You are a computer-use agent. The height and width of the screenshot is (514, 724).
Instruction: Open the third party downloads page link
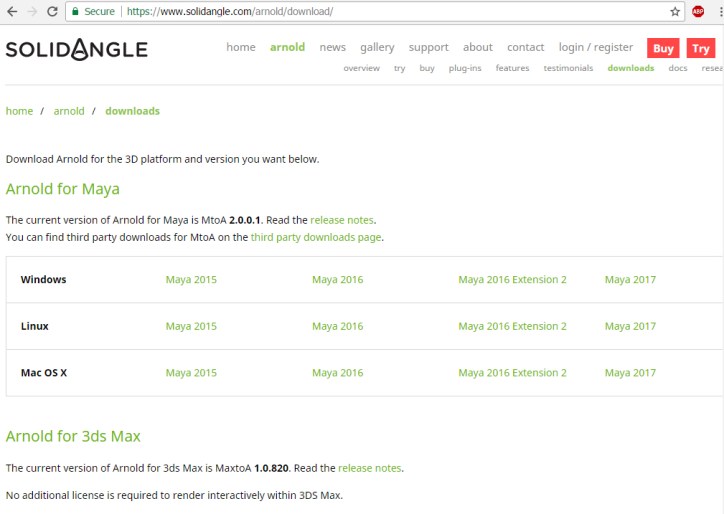[316, 237]
